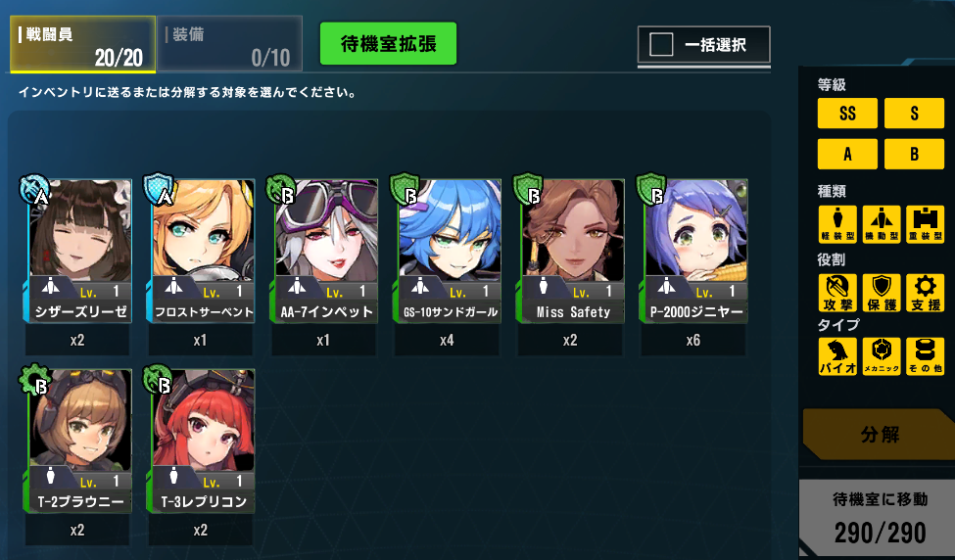955x560 pixels.
Task: Filter by 軽装型 light type icon
Action: [836, 224]
